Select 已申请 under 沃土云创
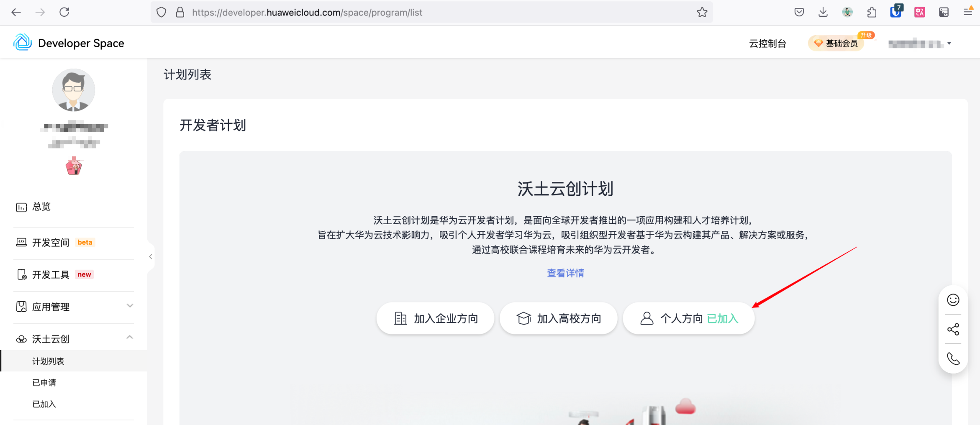Viewport: 980px width, 425px height. pos(44,382)
